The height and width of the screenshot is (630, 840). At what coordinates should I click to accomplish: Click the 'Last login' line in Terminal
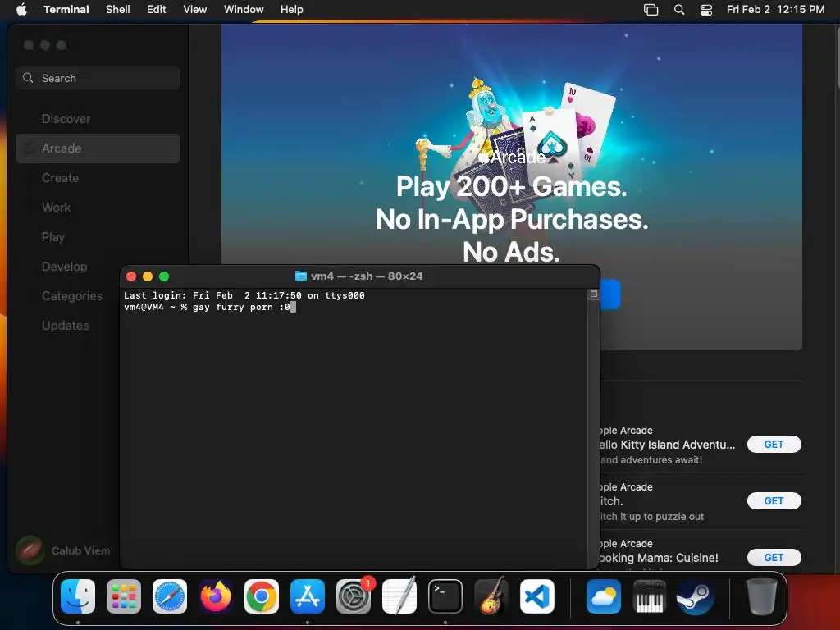pos(244,295)
